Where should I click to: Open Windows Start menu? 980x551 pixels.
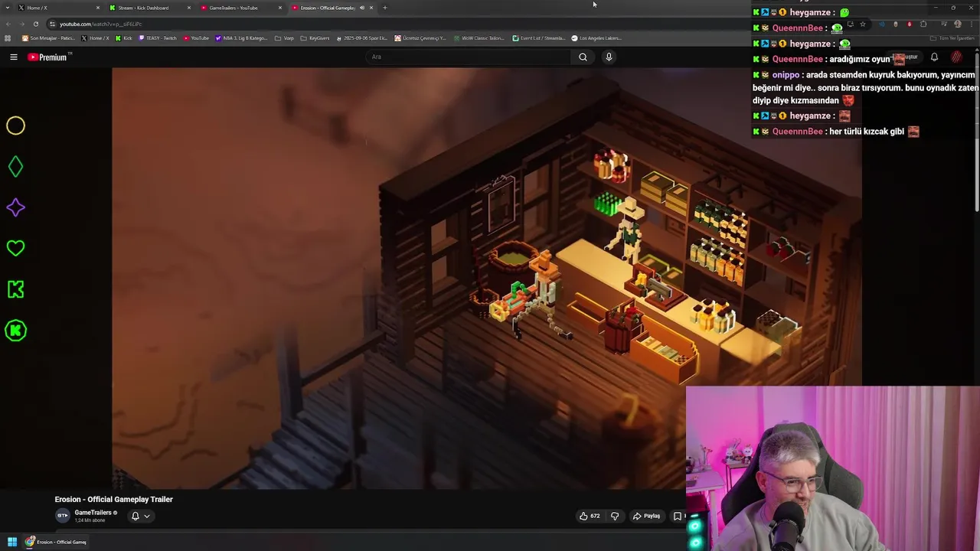click(12, 542)
